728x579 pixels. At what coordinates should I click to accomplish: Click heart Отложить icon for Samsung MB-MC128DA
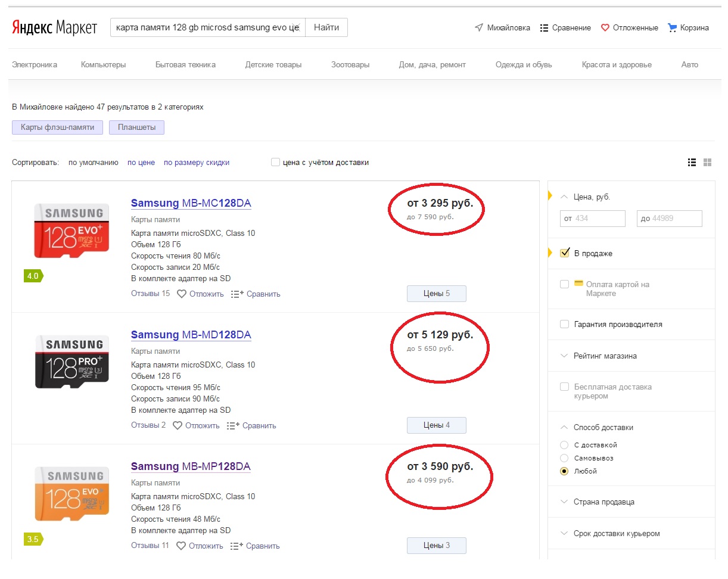pos(182,294)
